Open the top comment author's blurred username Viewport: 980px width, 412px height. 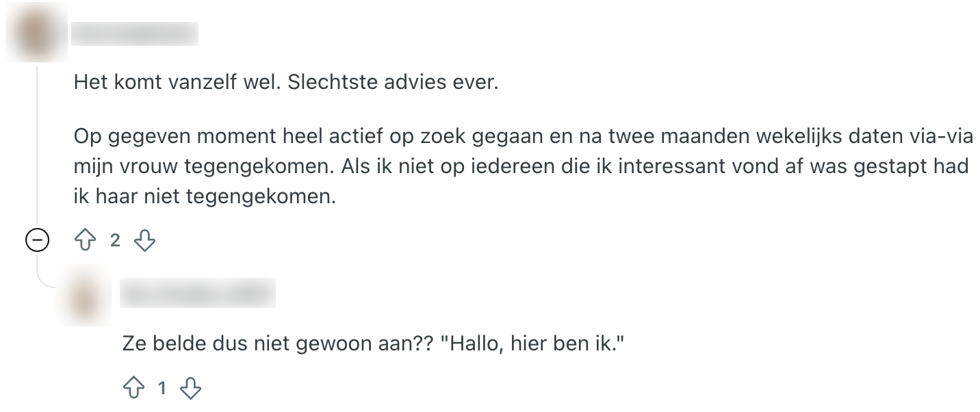(x=135, y=34)
